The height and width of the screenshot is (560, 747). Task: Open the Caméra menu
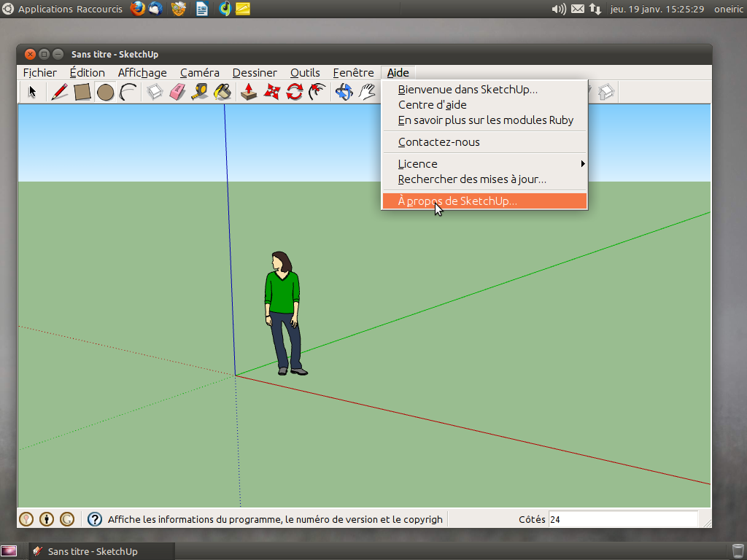click(199, 73)
